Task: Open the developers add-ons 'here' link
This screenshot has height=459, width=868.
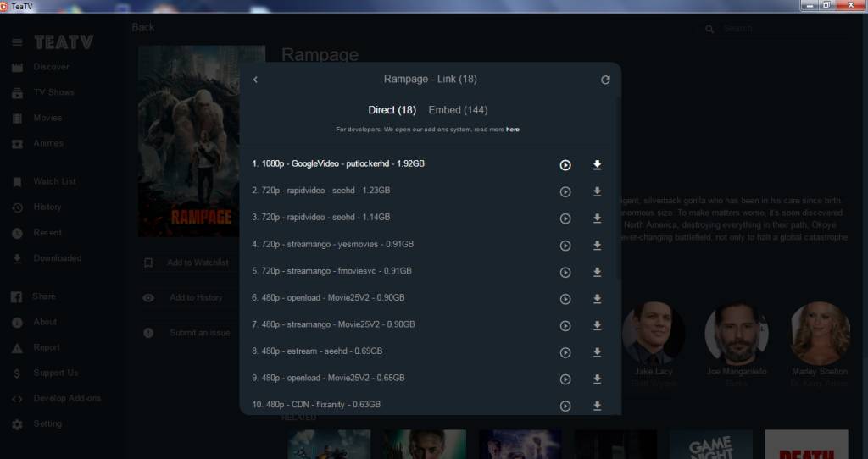Action: (513, 130)
